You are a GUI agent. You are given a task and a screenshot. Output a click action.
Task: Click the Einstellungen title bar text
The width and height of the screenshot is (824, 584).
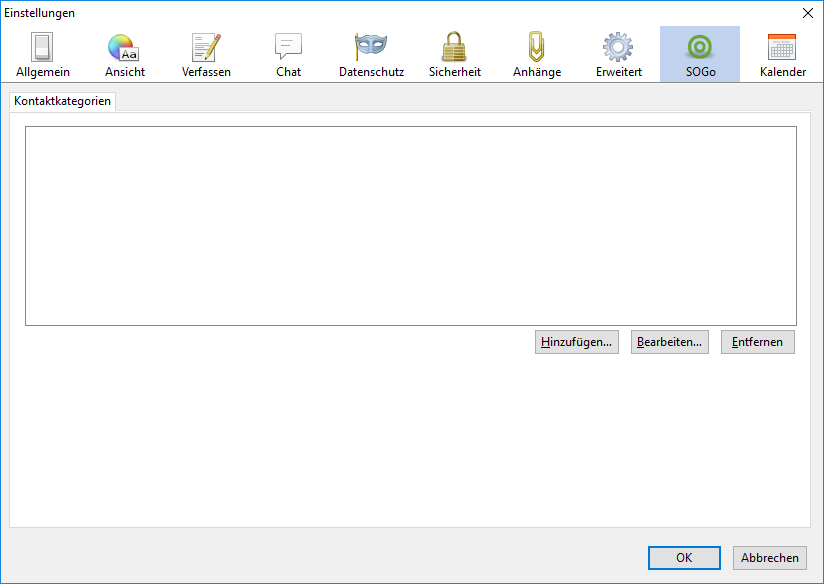[x=40, y=13]
